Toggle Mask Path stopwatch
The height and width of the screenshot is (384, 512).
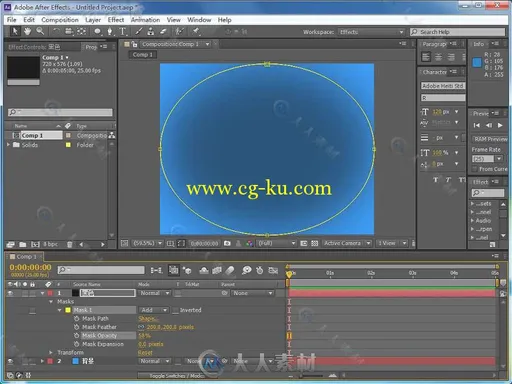tap(76, 319)
